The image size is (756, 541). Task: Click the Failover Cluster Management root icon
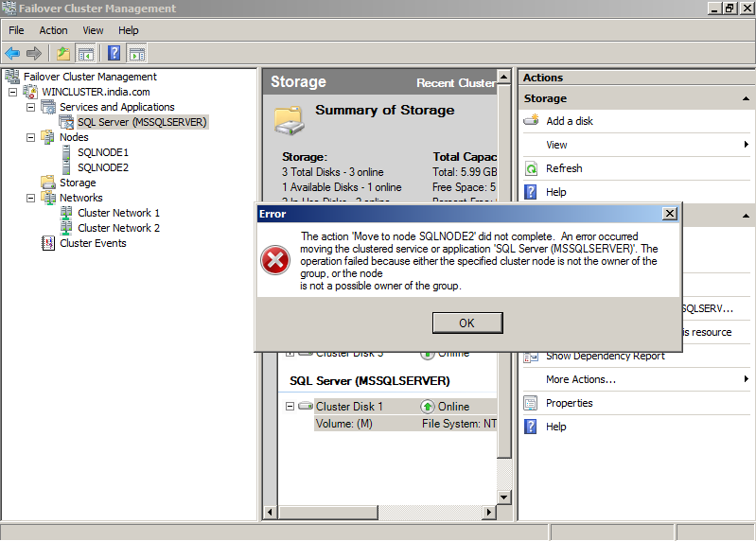[x=12, y=76]
